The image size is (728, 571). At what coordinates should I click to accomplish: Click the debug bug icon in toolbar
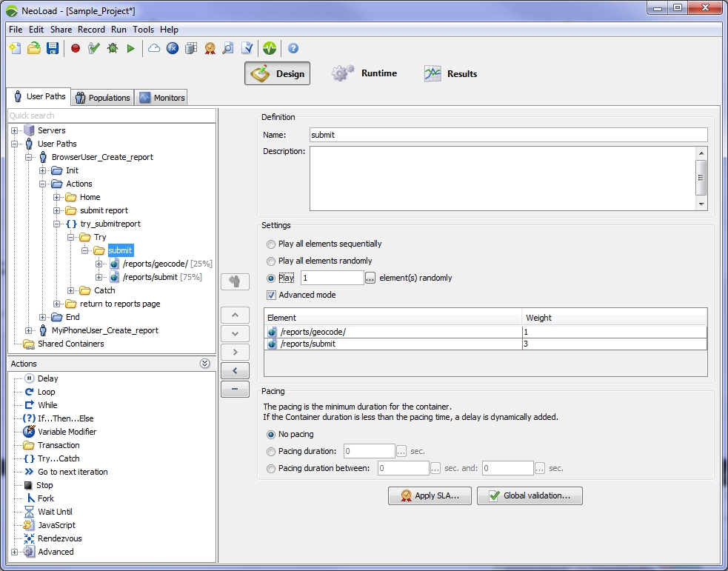113,48
